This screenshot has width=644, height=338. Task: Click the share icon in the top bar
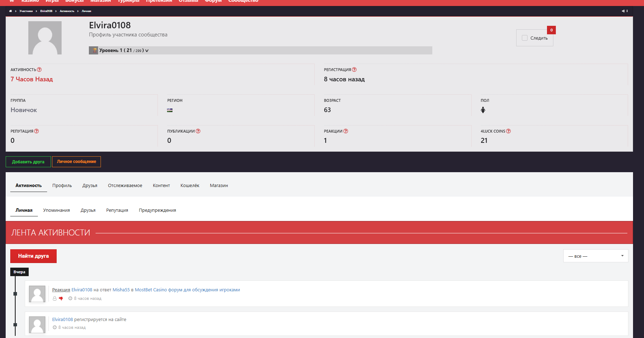[x=623, y=11]
